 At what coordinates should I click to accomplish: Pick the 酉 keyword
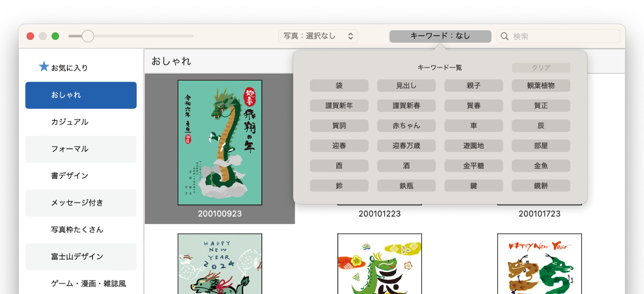[x=339, y=166]
